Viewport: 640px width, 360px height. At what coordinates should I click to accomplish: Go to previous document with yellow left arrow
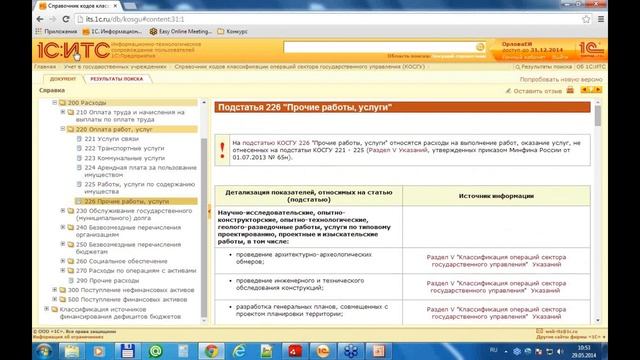coord(584,90)
